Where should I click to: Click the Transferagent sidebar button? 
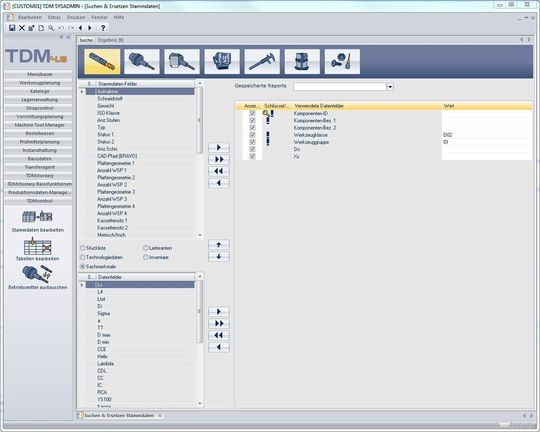point(39,167)
